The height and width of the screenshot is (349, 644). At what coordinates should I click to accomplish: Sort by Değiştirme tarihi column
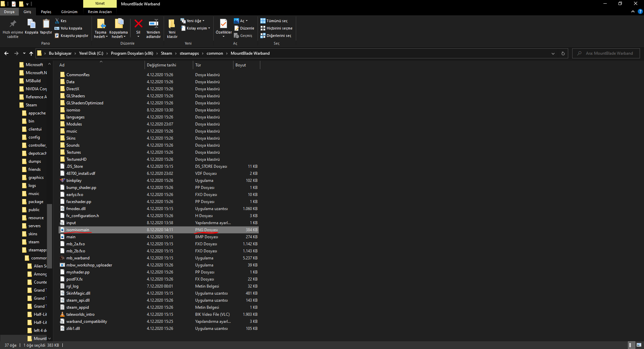169,65
